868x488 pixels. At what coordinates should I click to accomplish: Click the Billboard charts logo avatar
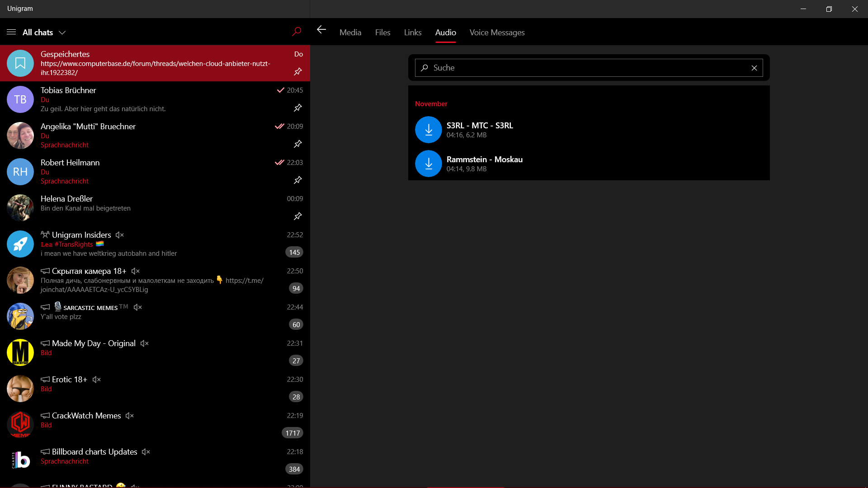click(x=20, y=461)
